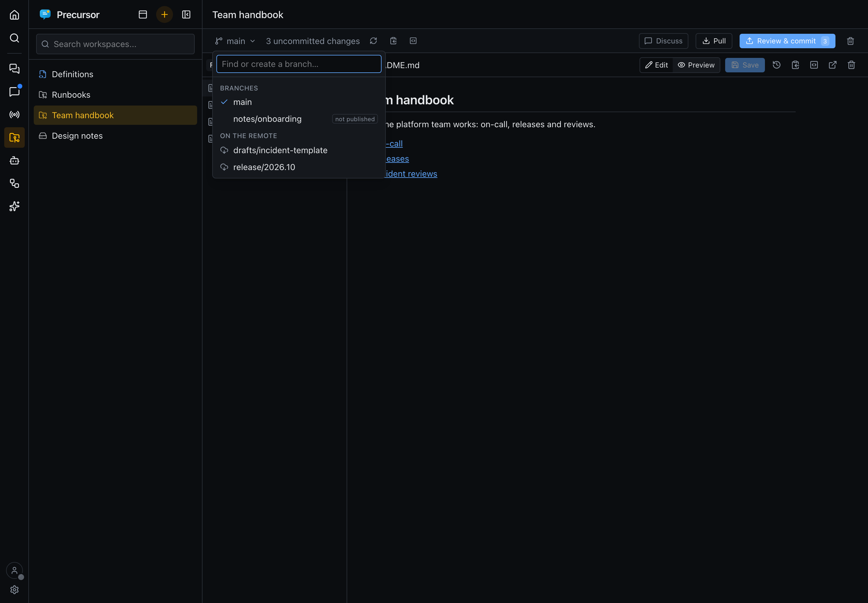Delete workspace via top toolbar trash icon
This screenshot has width=868, height=603.
tap(850, 41)
